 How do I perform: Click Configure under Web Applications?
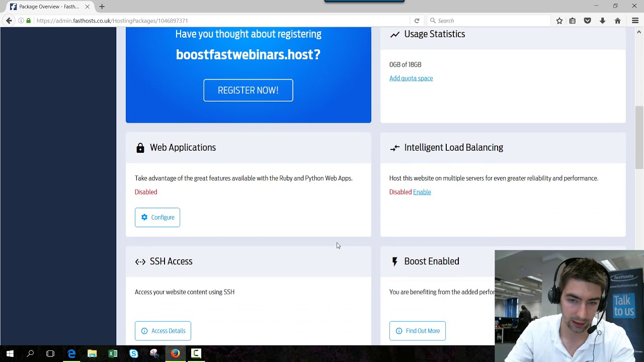pos(157,217)
